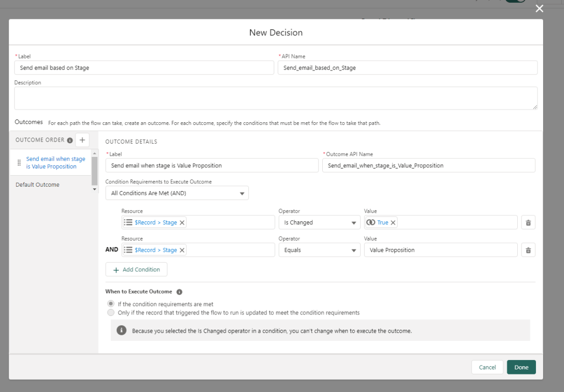Click the Done button
564x392 pixels.
coord(521,367)
